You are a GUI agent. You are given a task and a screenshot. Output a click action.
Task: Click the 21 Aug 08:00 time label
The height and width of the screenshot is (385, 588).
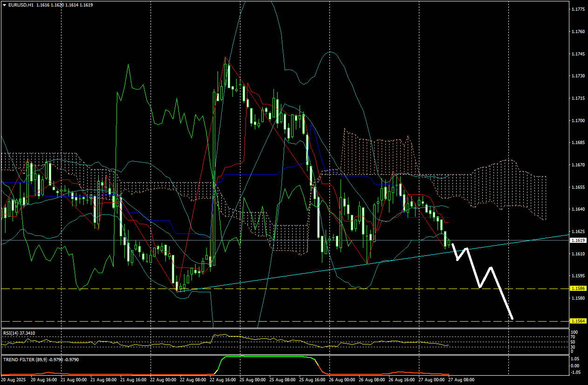[103, 380]
